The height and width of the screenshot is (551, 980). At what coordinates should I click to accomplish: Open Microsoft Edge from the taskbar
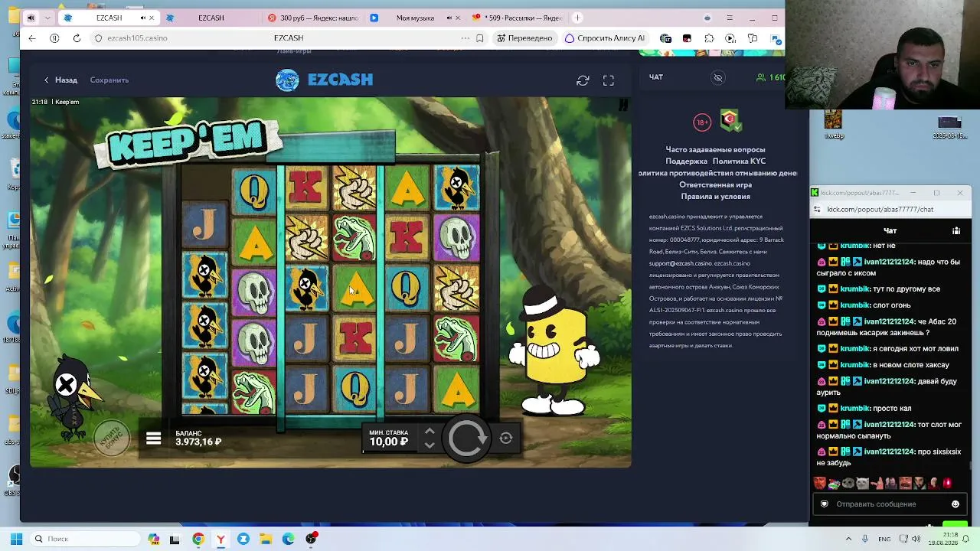point(288,539)
